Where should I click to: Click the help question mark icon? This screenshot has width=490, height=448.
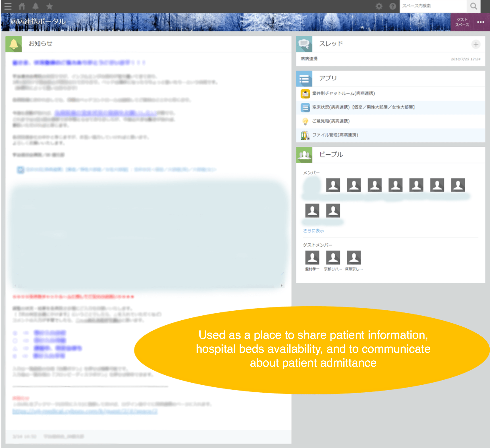[393, 6]
